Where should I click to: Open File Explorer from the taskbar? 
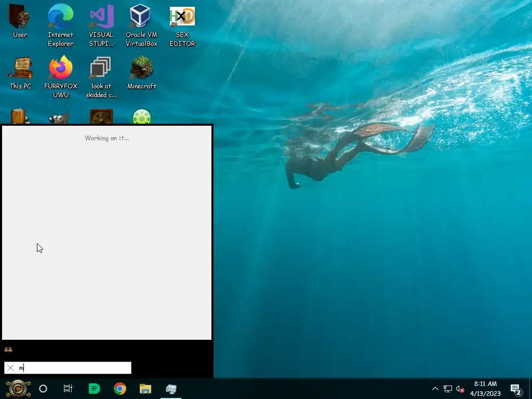tap(145, 389)
